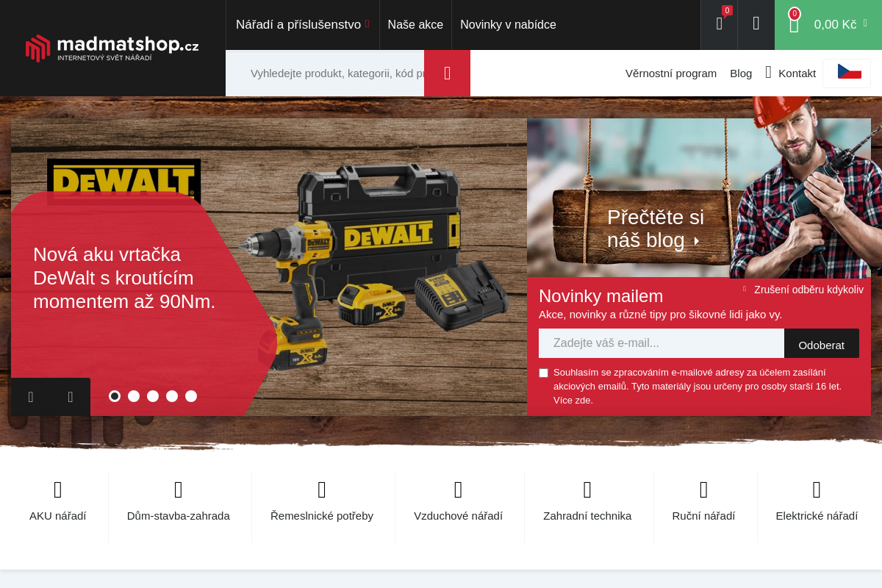
Task: Open cart total 0,00 Kč dropdown
Action: tap(841, 24)
